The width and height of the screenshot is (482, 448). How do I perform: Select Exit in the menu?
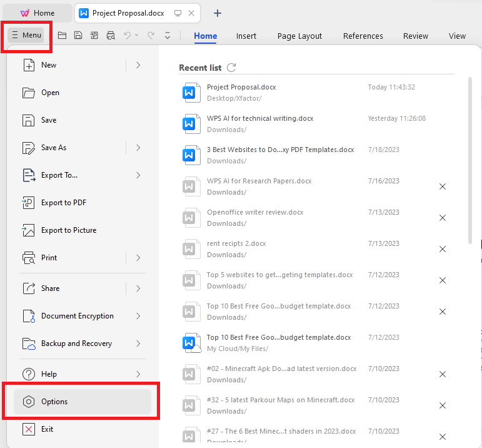pyautogui.click(x=83, y=429)
